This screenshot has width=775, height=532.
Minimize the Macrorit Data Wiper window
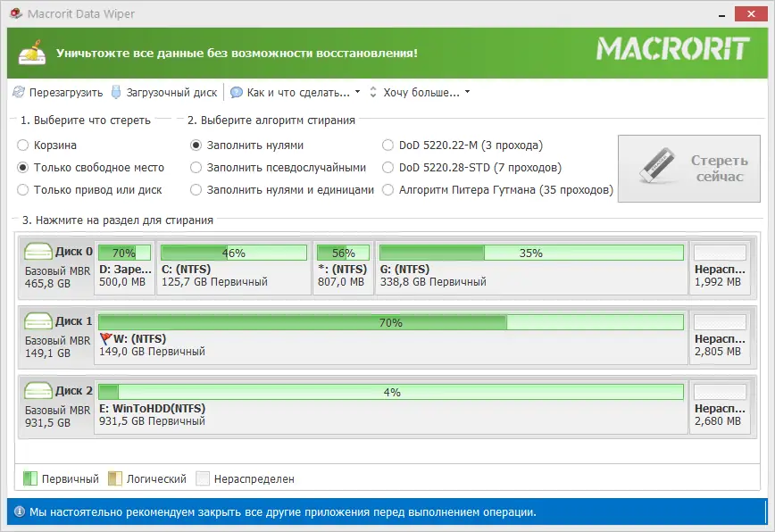point(722,15)
